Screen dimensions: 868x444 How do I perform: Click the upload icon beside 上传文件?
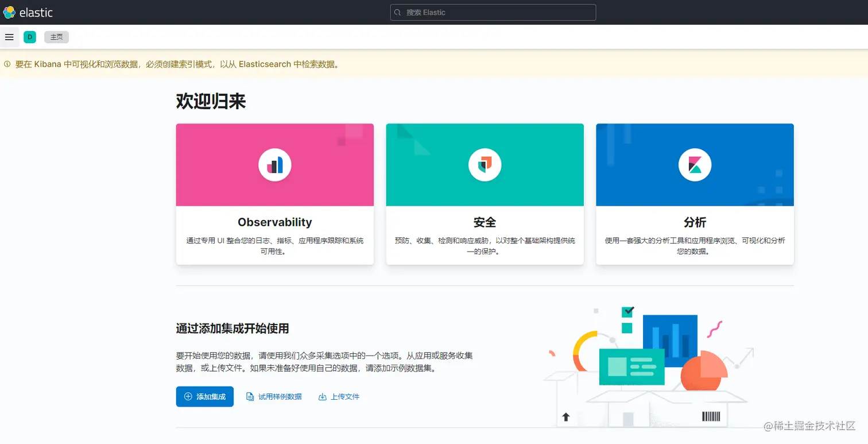[x=323, y=396]
